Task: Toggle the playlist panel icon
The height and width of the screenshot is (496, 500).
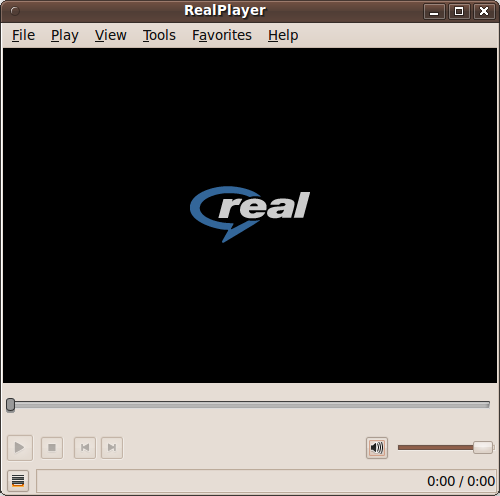Action: pyautogui.click(x=18, y=481)
